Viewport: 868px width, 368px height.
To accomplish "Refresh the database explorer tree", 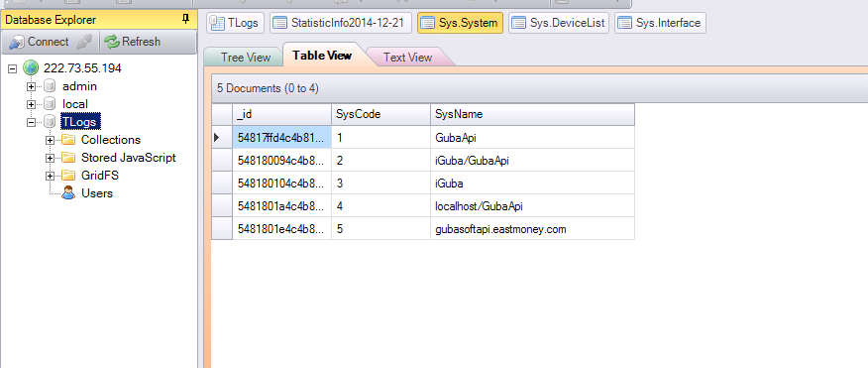I will (x=133, y=42).
